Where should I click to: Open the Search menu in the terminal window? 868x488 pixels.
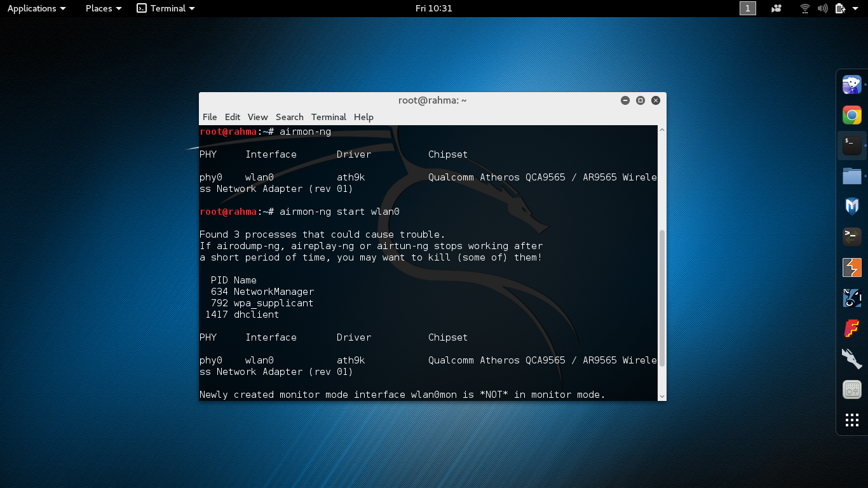(289, 117)
